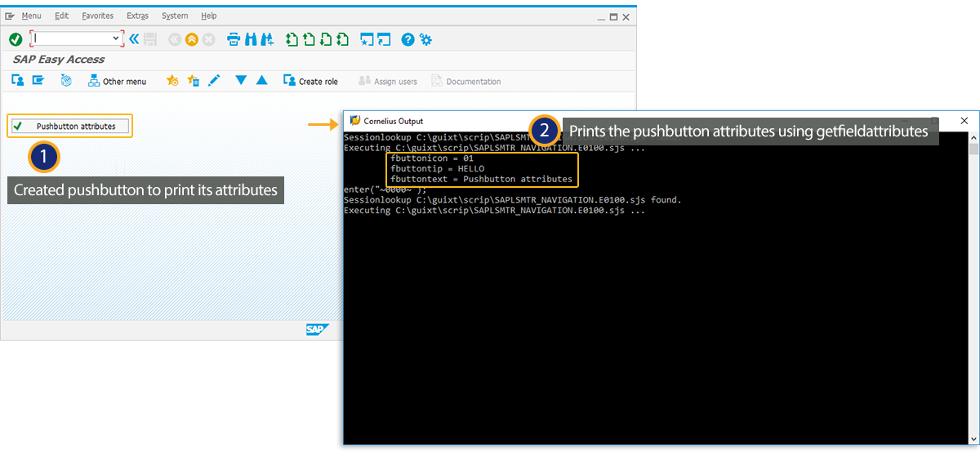The image size is (980, 459).
Task: Go to Last Page icon
Action: (x=342, y=38)
